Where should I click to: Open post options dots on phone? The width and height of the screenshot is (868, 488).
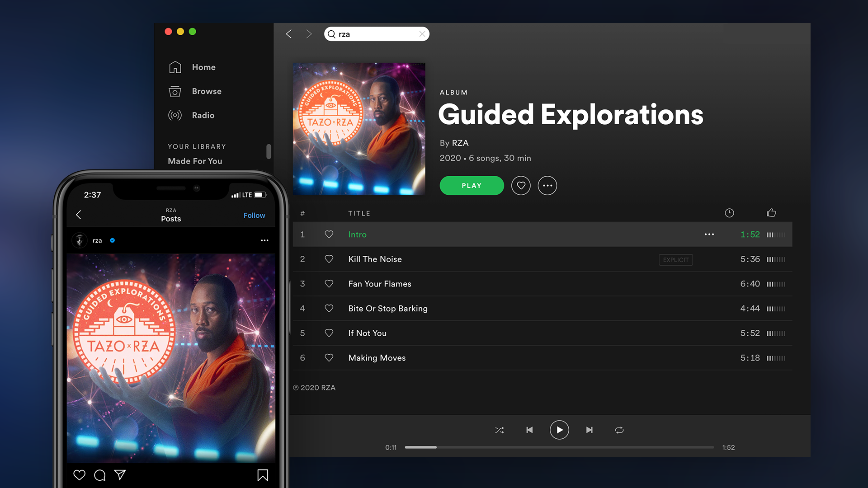tap(264, 240)
